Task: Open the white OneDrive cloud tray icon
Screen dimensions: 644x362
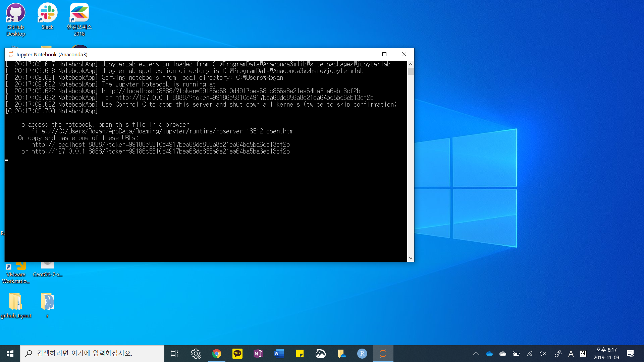Action: pos(503,354)
